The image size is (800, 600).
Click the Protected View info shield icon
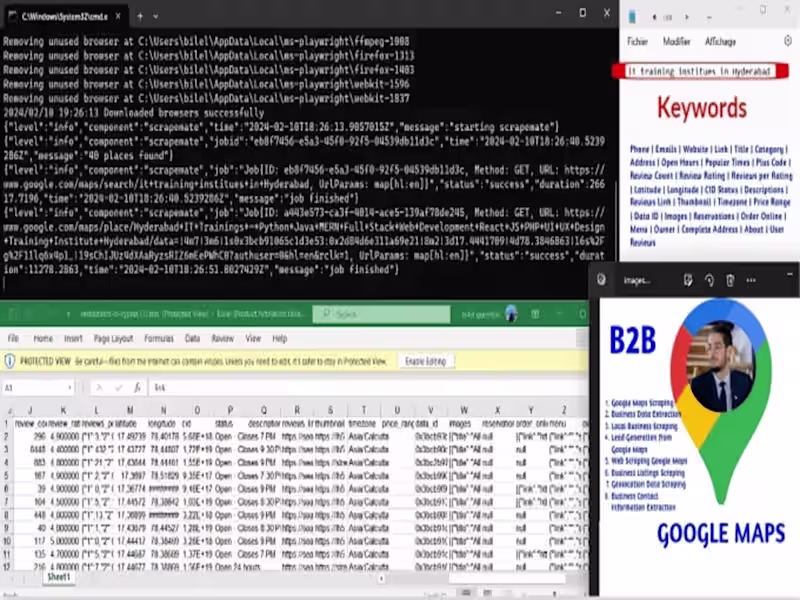(10, 361)
